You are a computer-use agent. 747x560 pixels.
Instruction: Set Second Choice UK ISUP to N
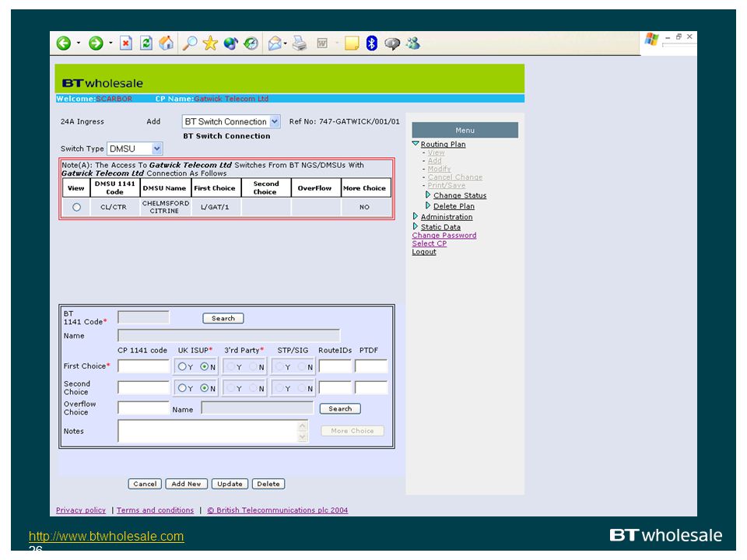pyautogui.click(x=205, y=388)
